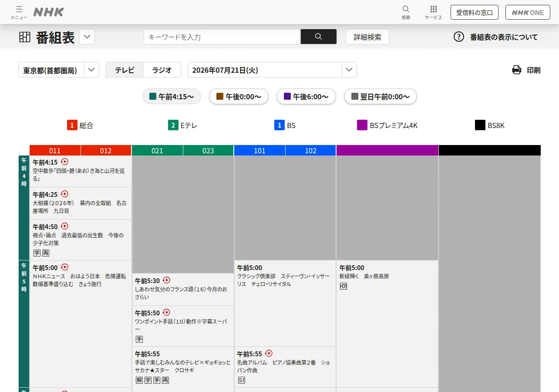Play icon next to 午前4:15 program
Screen dimensions: 559x392
coord(64,162)
